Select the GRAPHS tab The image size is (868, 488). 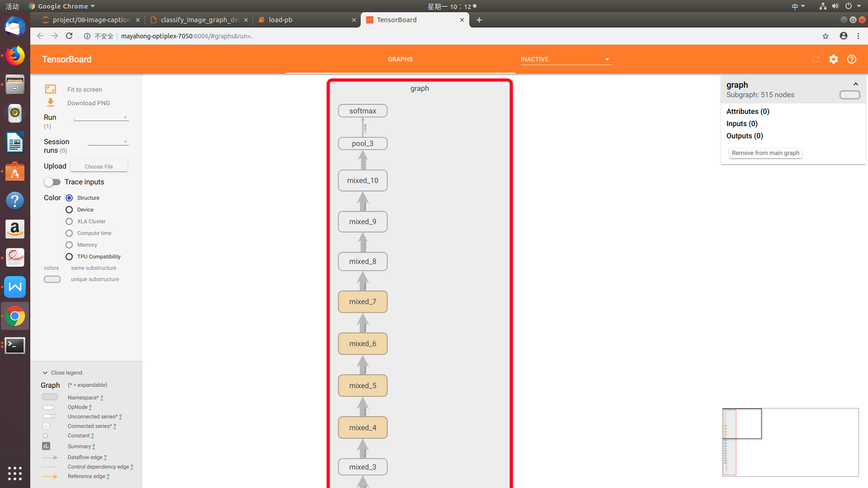click(x=400, y=59)
